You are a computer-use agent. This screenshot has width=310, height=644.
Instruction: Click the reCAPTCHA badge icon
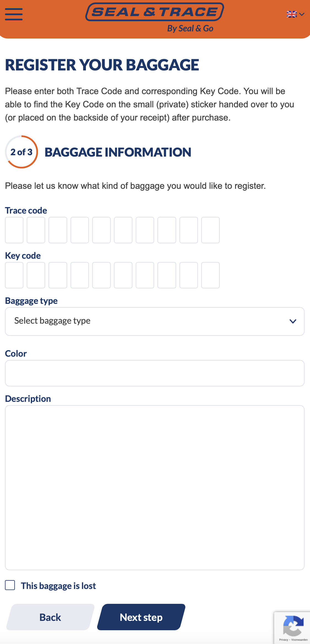point(293,626)
